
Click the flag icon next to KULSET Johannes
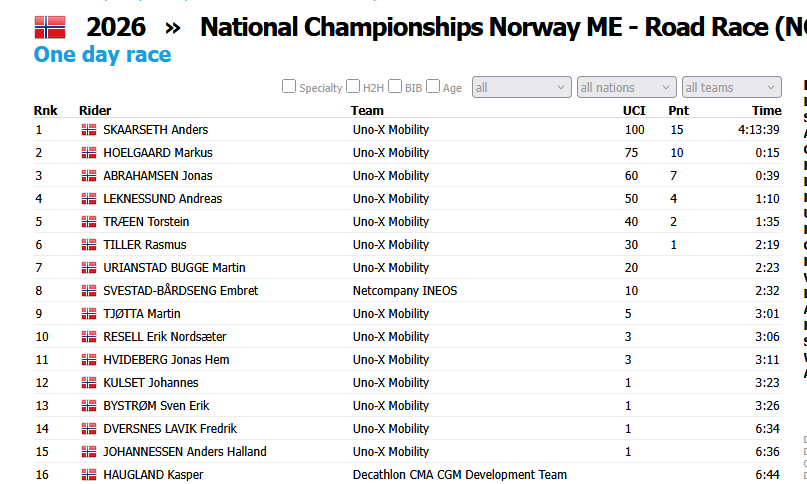[89, 383]
